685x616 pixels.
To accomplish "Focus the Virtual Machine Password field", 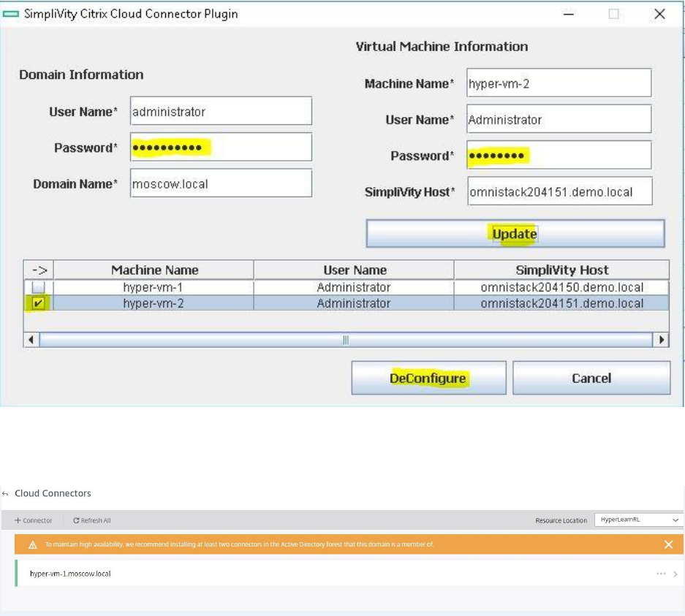I will pyautogui.click(x=559, y=155).
